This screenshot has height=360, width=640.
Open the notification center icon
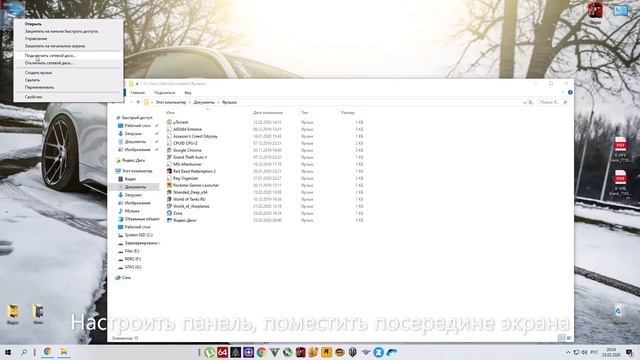click(x=629, y=352)
